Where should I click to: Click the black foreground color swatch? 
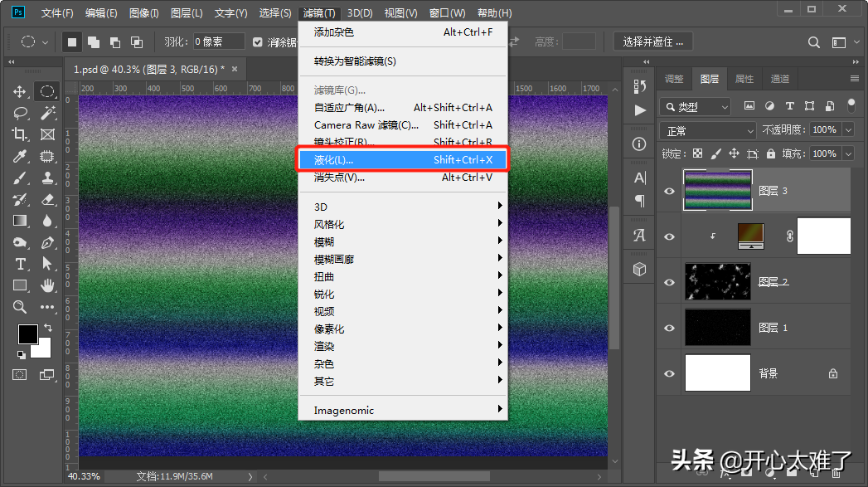click(x=27, y=334)
